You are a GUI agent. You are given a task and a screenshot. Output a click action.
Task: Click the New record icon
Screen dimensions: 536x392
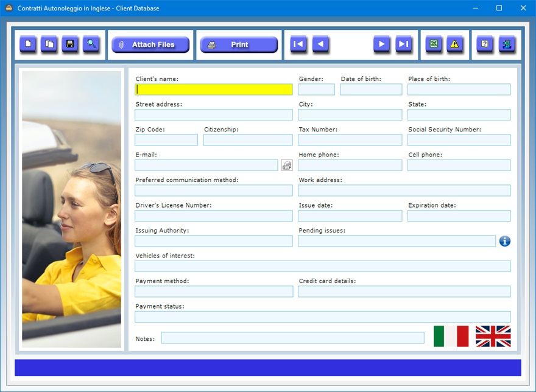(28, 44)
